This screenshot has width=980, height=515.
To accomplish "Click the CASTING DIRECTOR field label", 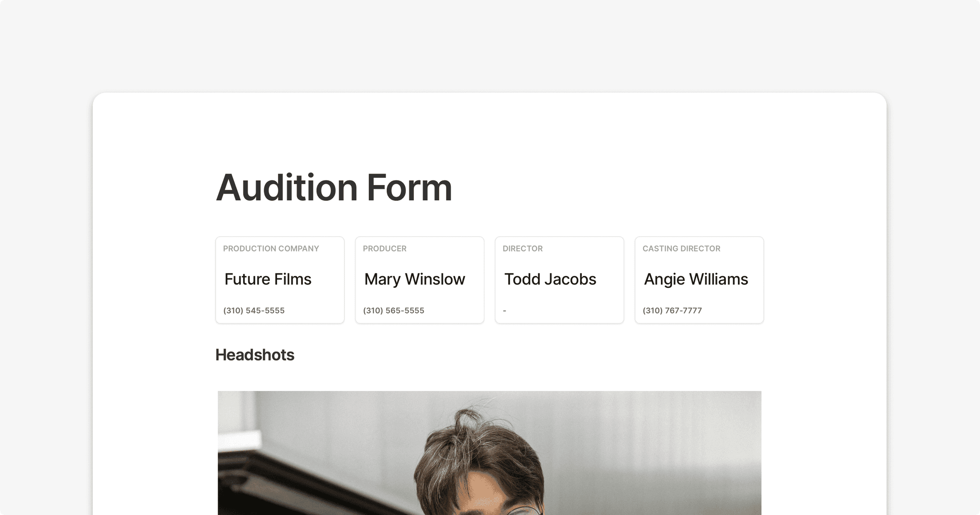I will [x=681, y=248].
